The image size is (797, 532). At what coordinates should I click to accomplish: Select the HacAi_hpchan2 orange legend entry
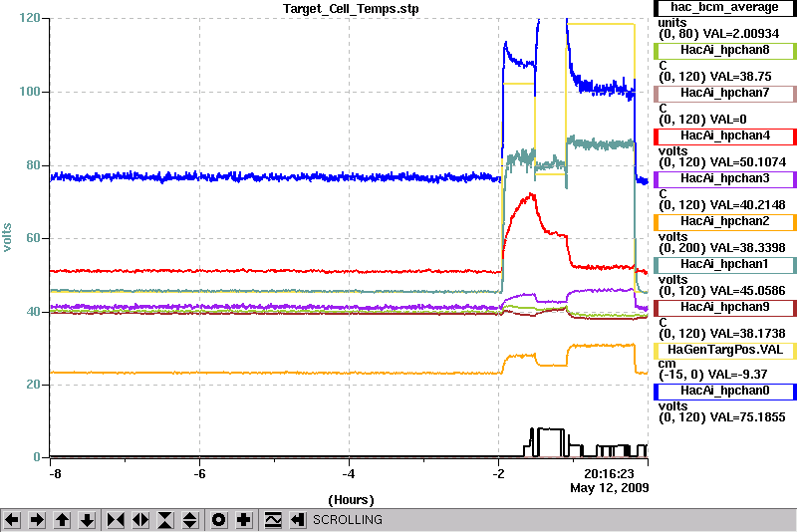pos(724,221)
